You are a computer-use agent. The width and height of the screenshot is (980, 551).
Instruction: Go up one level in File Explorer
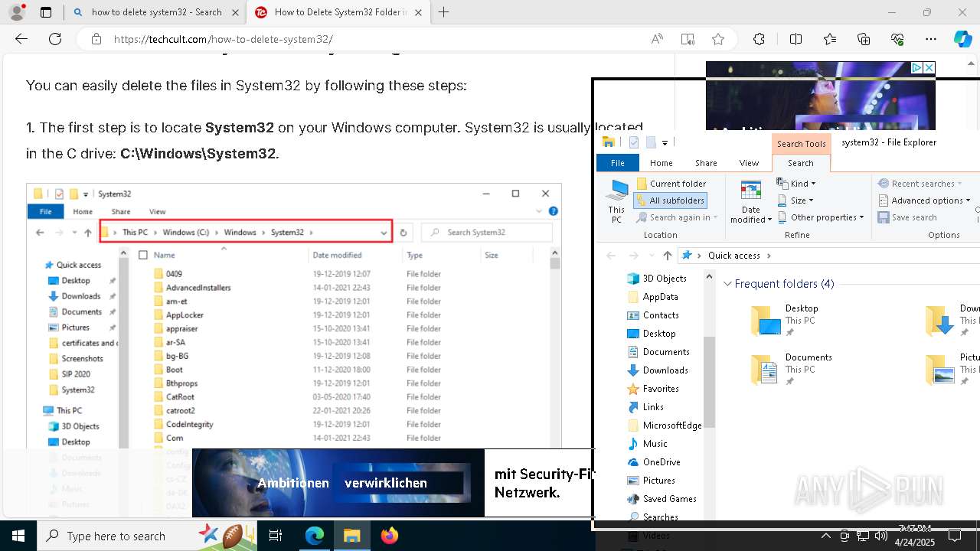[x=668, y=256]
